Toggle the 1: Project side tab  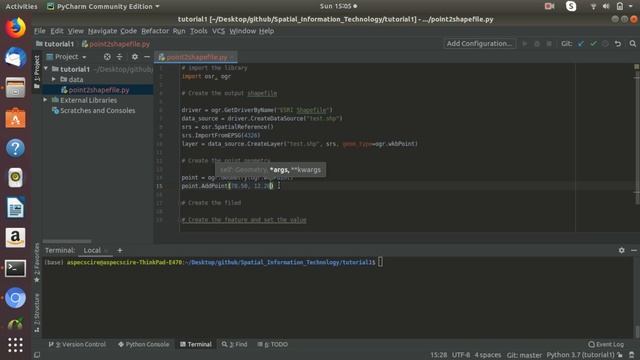[37, 72]
